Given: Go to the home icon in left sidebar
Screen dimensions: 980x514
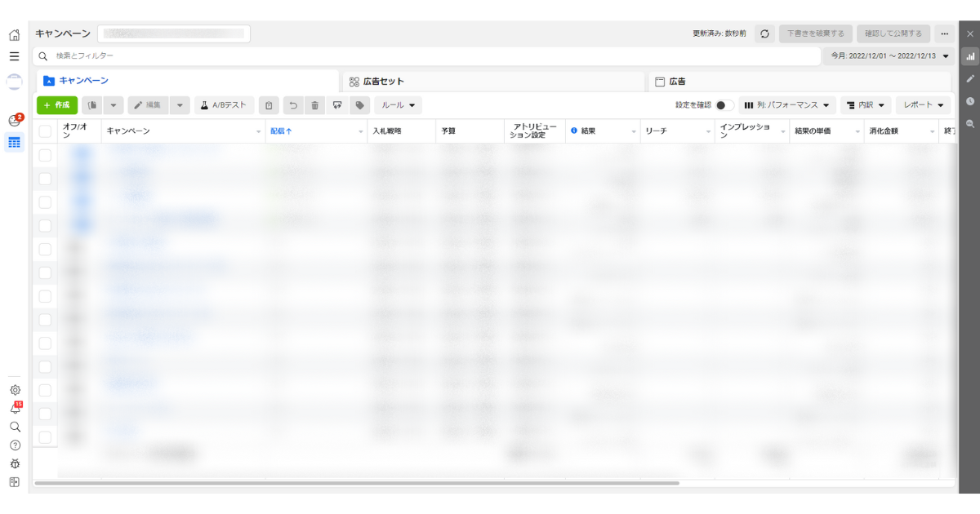Looking at the screenshot, I should pyautogui.click(x=14, y=35).
